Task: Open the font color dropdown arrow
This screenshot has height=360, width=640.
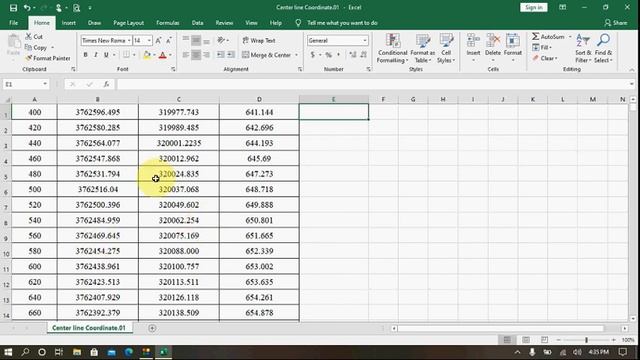Action: pos(170,55)
